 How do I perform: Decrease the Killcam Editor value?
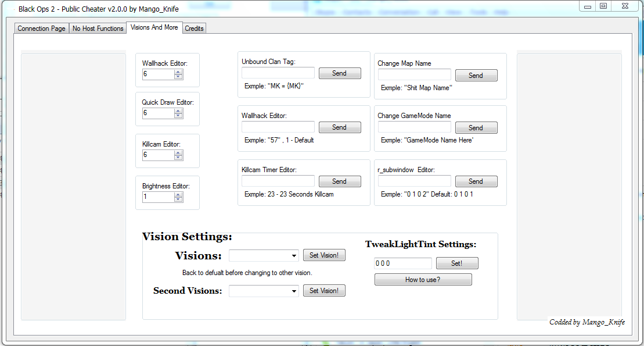click(x=178, y=158)
